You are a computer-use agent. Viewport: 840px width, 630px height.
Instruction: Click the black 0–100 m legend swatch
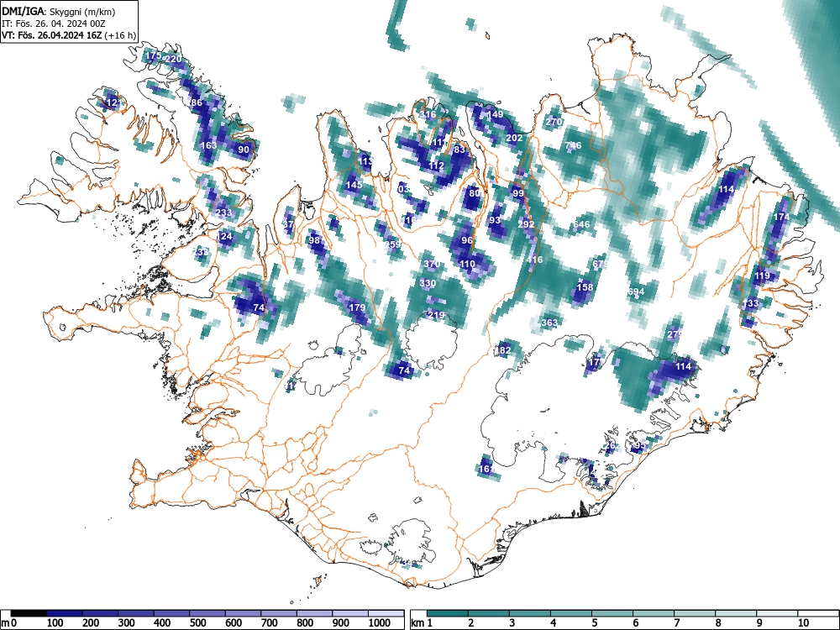click(x=29, y=613)
